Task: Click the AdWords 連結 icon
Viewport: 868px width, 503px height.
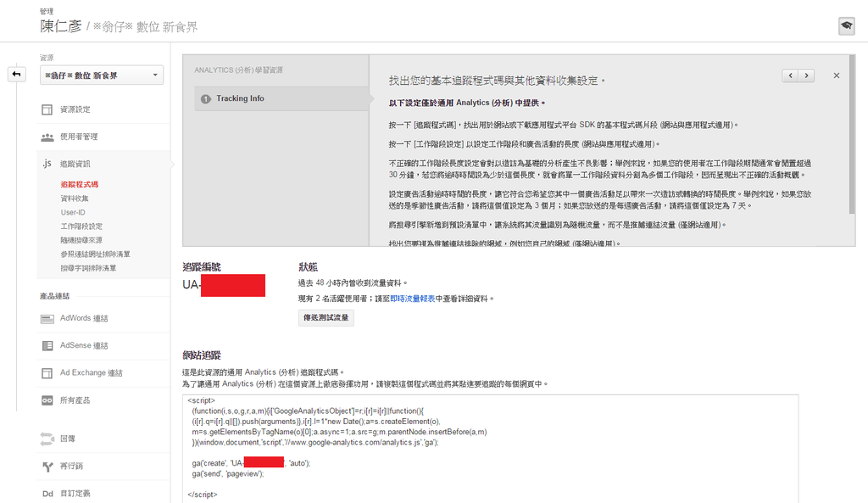Action: (x=47, y=319)
